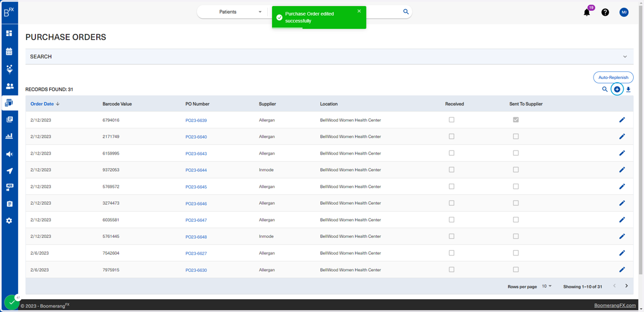
Task: Toggle Sent To Supplier checkbox for PO23-6644
Action: [x=516, y=170]
